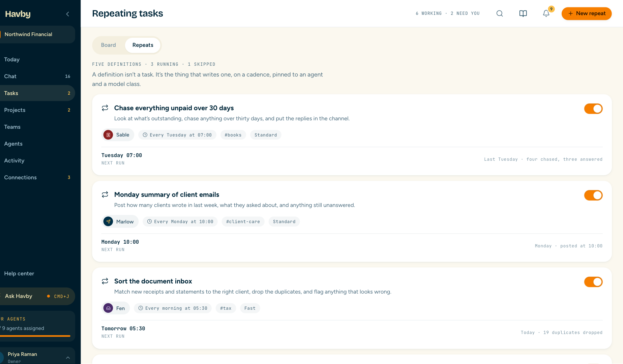Open Tasks in the sidebar
This screenshot has width=623, height=364.
coord(37,93)
